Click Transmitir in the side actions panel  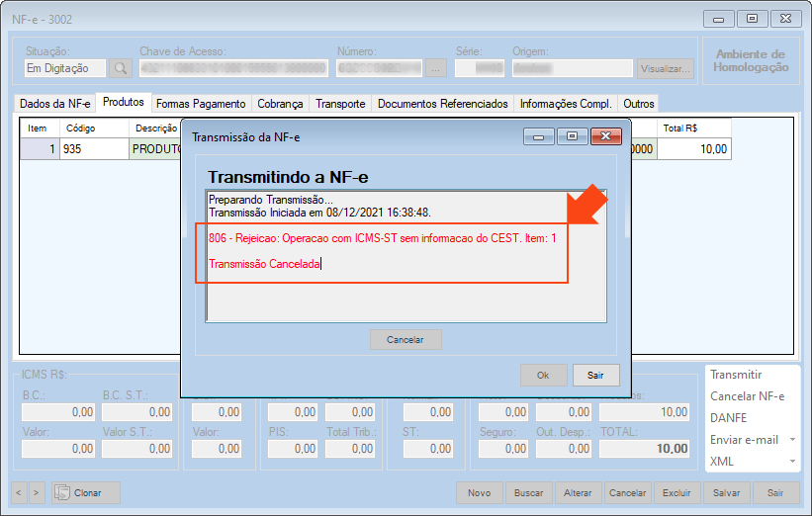736,375
